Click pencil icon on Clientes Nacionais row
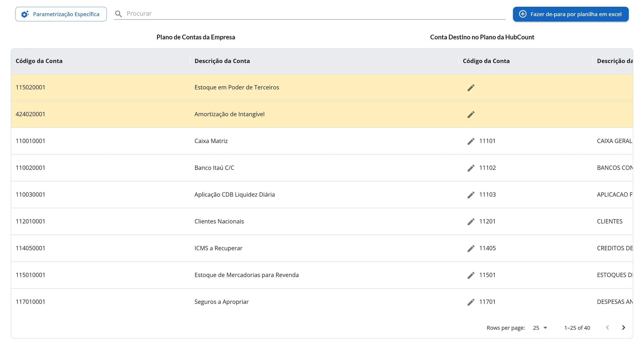Viewport: 644px width, 353px height. pyautogui.click(x=471, y=222)
